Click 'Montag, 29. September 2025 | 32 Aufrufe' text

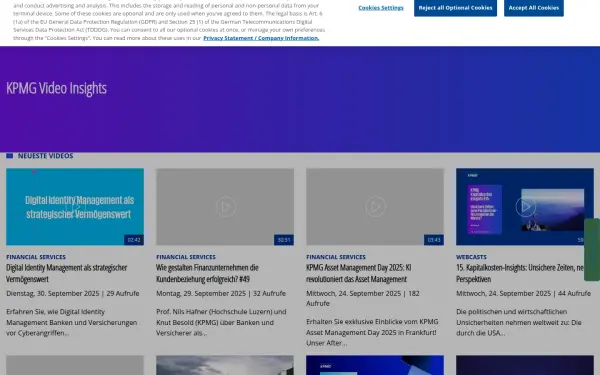pyautogui.click(x=221, y=293)
